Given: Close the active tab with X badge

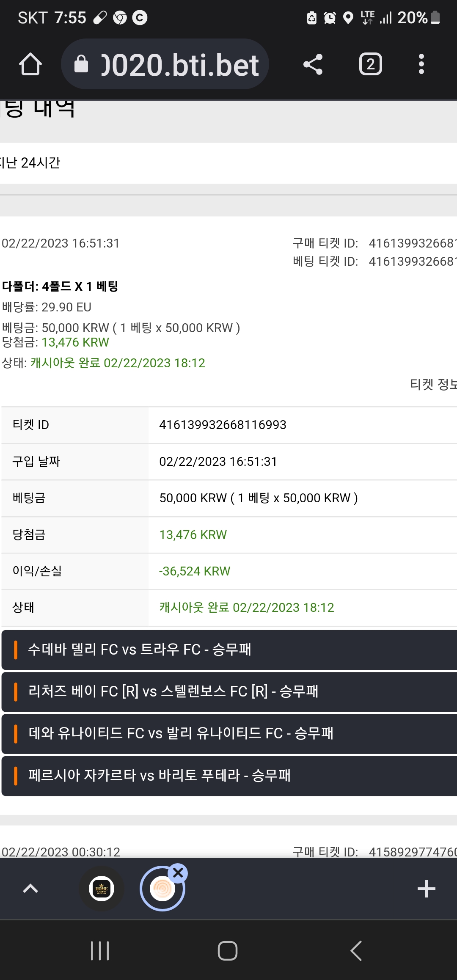Looking at the screenshot, I should tap(178, 873).
